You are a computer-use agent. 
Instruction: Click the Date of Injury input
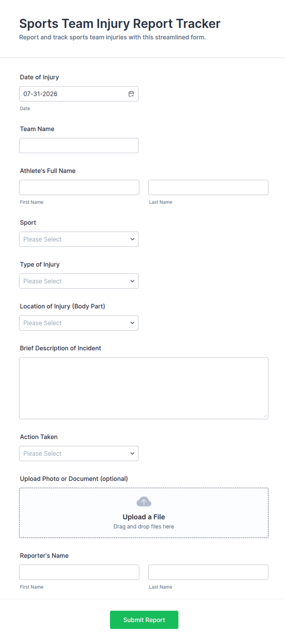click(79, 94)
